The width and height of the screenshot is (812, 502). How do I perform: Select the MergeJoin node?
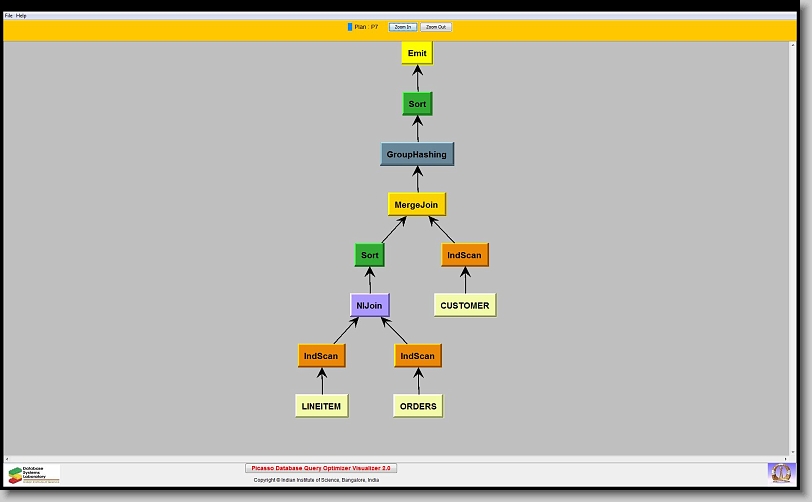point(417,204)
